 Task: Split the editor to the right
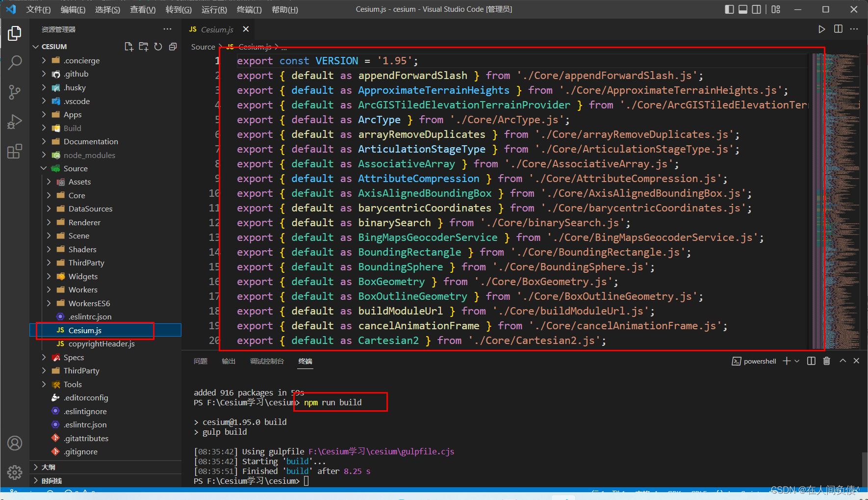pyautogui.click(x=839, y=29)
